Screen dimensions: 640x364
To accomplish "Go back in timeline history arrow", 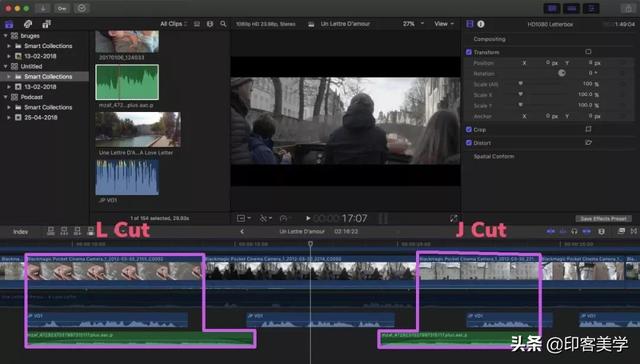I will point(242,231).
